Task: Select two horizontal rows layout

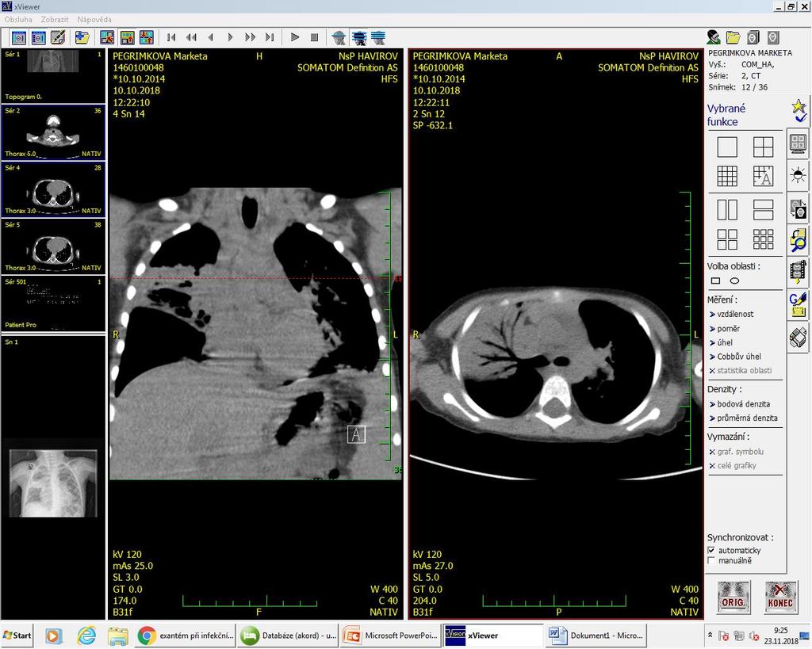Action: tap(764, 210)
